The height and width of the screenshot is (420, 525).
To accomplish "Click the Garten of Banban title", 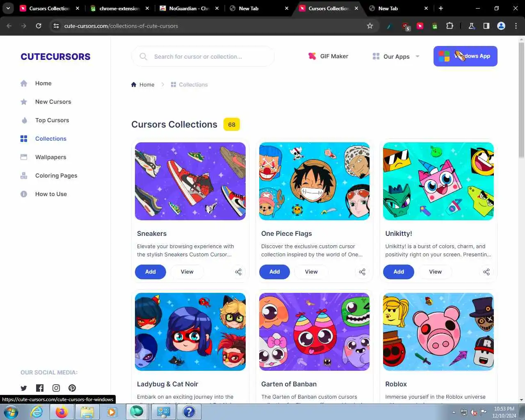I will pyautogui.click(x=289, y=384).
